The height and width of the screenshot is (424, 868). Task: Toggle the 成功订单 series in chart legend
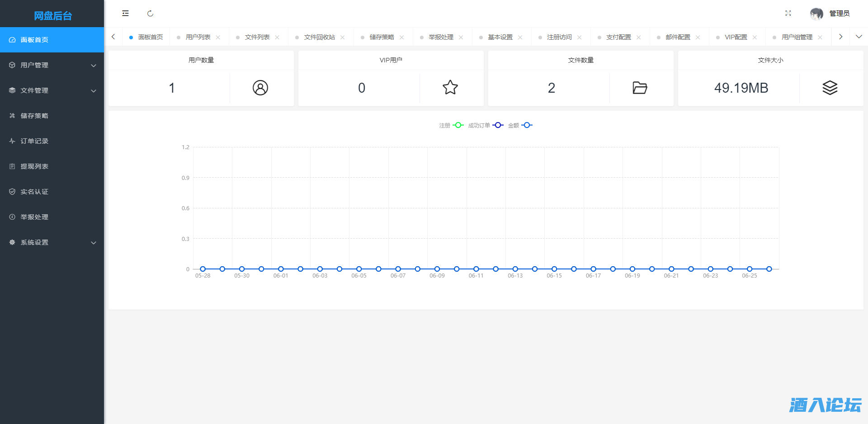(485, 125)
